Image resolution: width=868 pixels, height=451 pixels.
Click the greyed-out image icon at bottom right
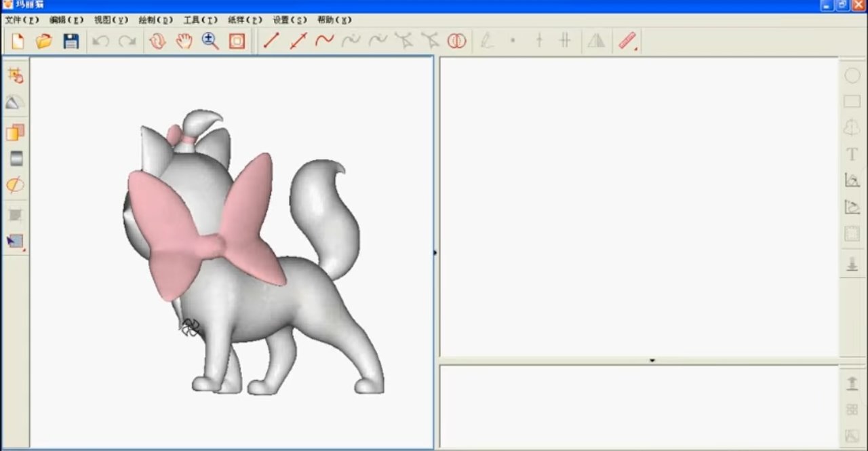click(x=852, y=435)
